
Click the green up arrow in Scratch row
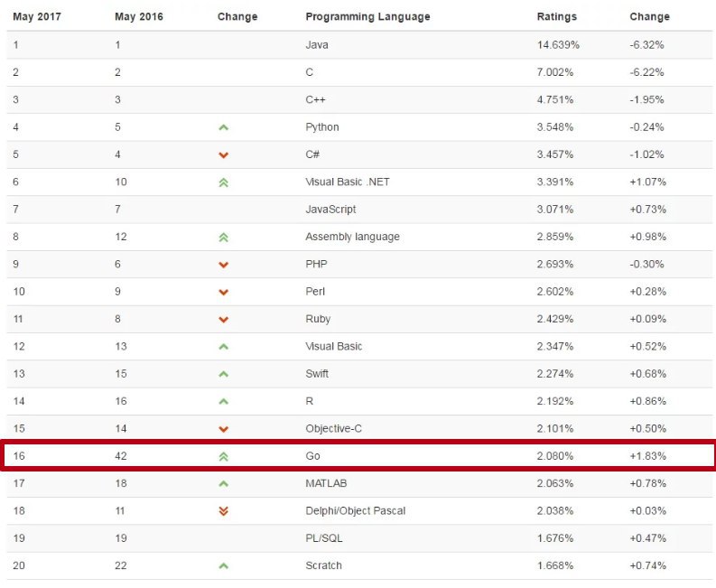tap(224, 566)
